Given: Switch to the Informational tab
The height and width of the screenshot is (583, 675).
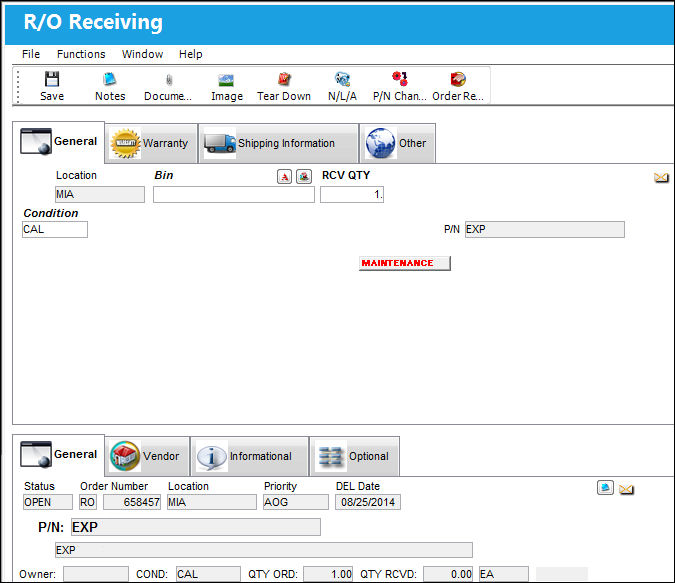Looking at the screenshot, I should pos(250,456).
